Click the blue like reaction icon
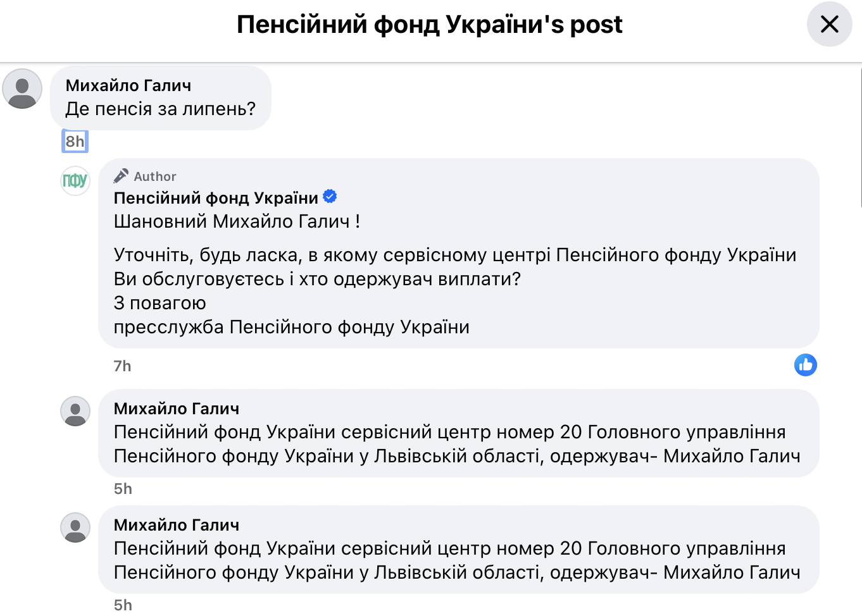Viewport: 862px width, 616px height. [805, 365]
